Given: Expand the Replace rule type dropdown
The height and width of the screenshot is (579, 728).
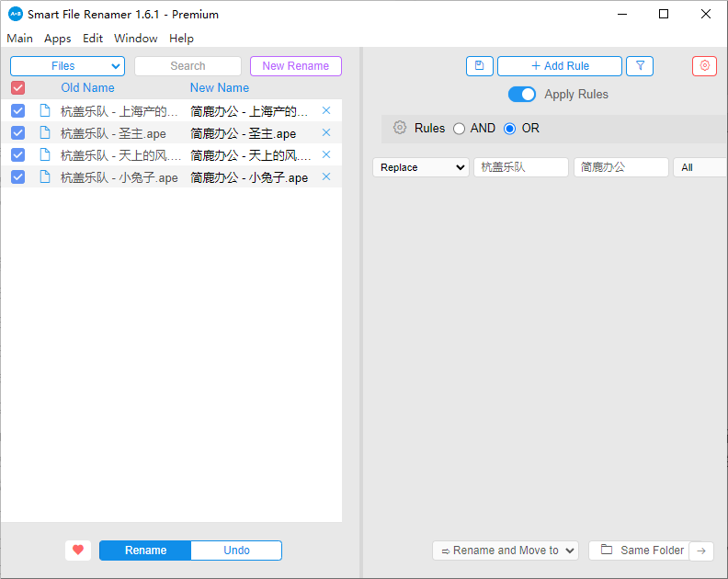Looking at the screenshot, I should pos(420,167).
